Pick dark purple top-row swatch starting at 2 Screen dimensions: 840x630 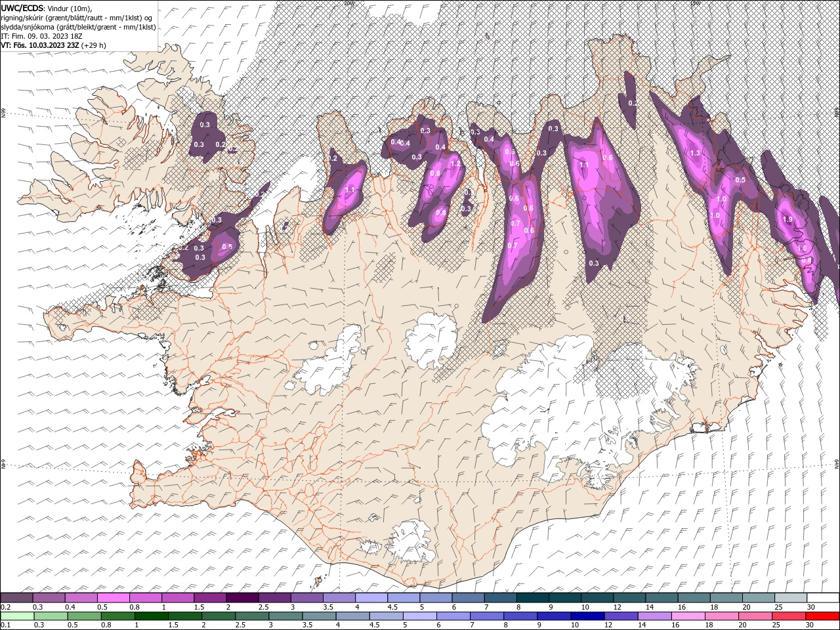[242, 598]
